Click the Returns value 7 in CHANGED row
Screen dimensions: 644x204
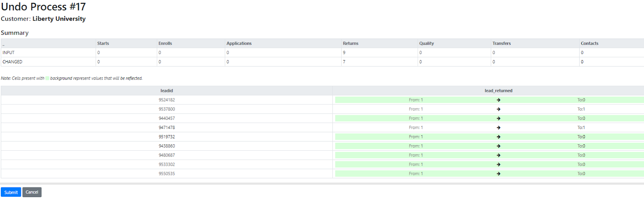point(344,62)
